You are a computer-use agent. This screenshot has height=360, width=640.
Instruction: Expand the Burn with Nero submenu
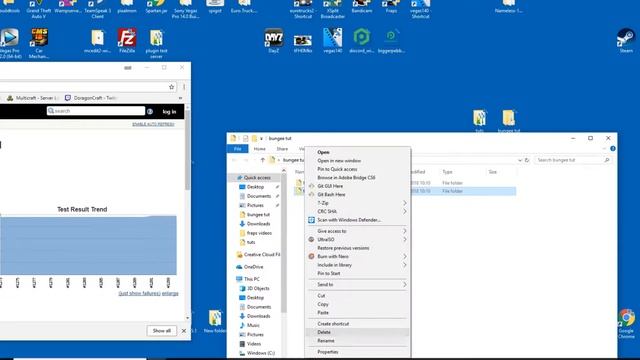[358, 256]
